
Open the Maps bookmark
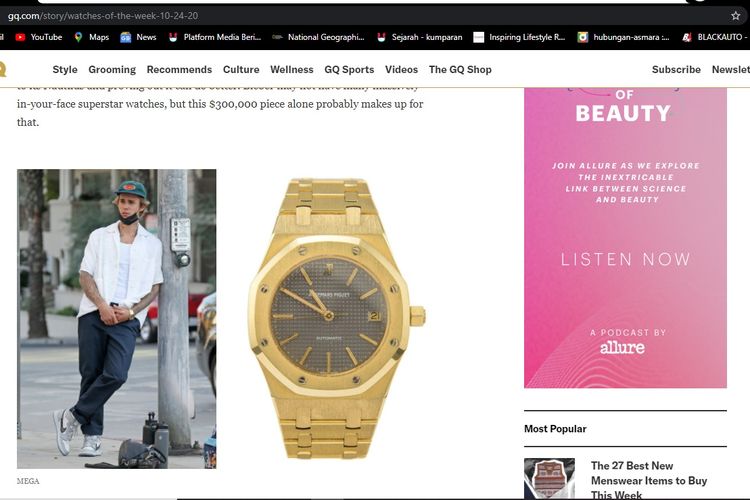pos(92,37)
